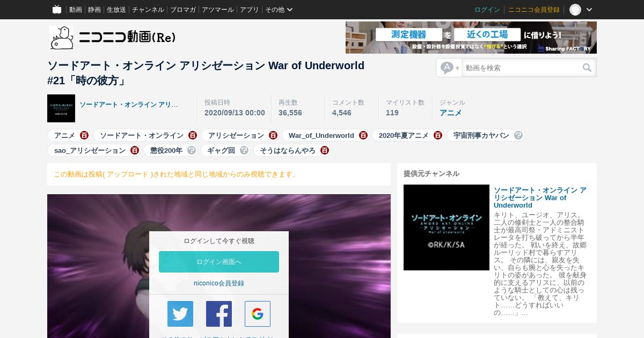Click the view count 36,556
This screenshot has height=338, width=644.
click(x=290, y=113)
